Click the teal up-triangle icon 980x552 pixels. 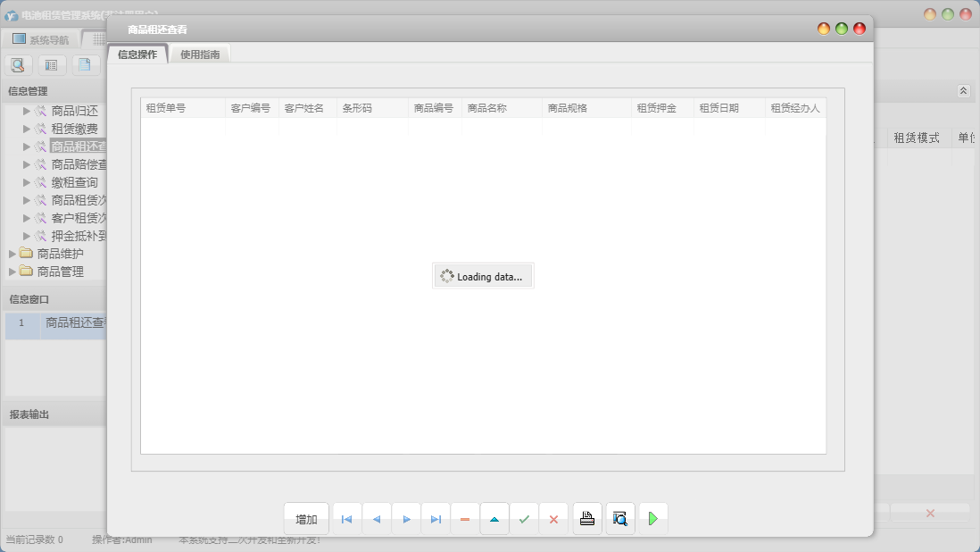494,519
